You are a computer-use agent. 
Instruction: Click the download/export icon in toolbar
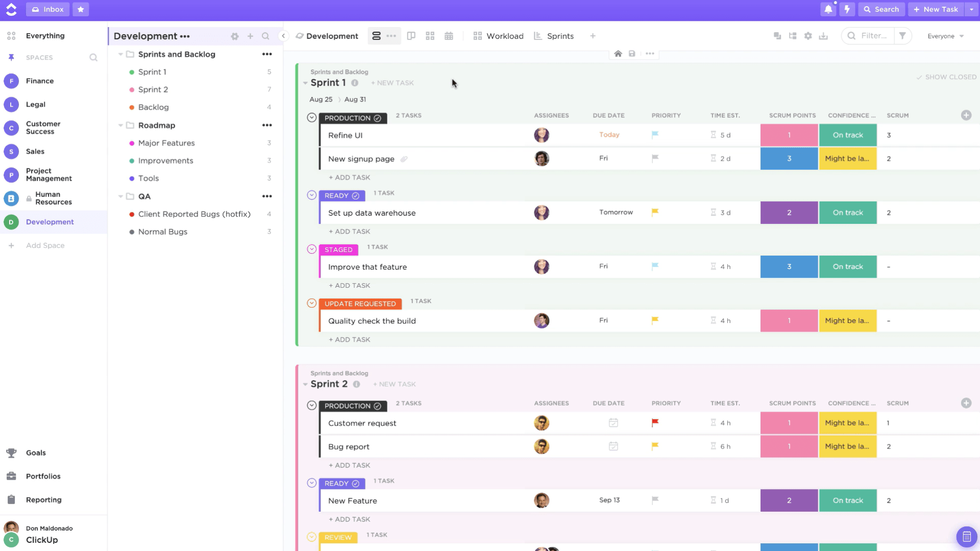point(823,36)
